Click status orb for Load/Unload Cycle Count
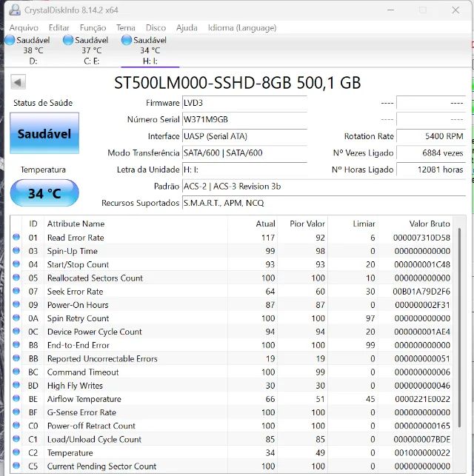 [16, 439]
